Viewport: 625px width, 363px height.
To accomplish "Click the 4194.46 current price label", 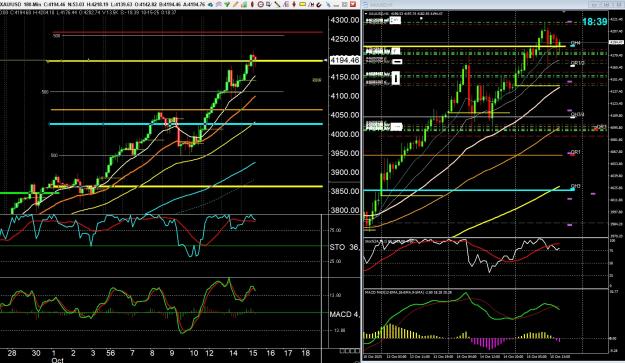I will click(x=345, y=60).
